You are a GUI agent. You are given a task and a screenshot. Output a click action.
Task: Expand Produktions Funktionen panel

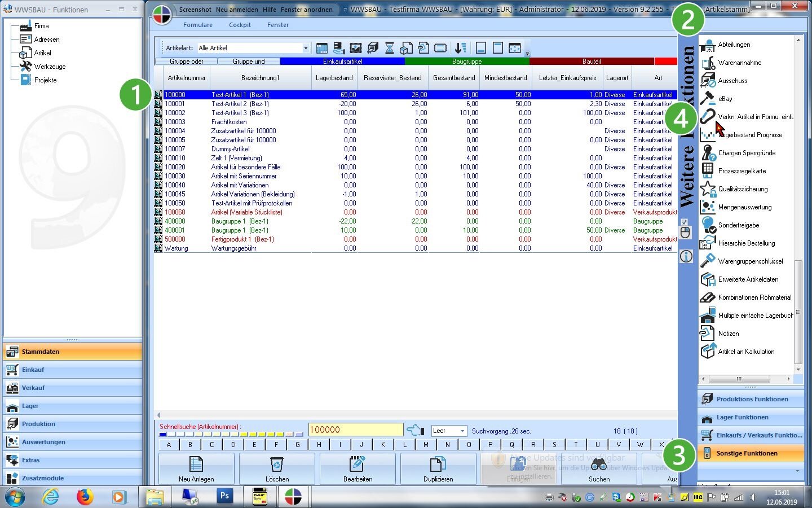click(751, 399)
